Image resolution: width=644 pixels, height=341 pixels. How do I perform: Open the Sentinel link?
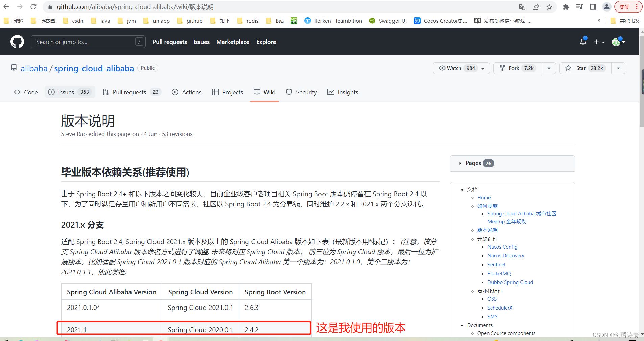pos(496,265)
